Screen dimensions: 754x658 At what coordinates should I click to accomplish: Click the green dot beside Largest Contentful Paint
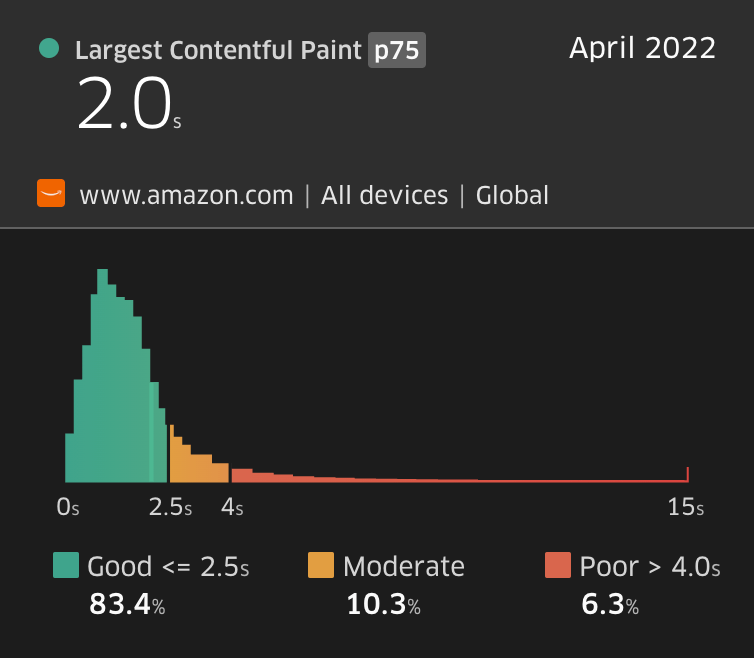click(x=47, y=49)
